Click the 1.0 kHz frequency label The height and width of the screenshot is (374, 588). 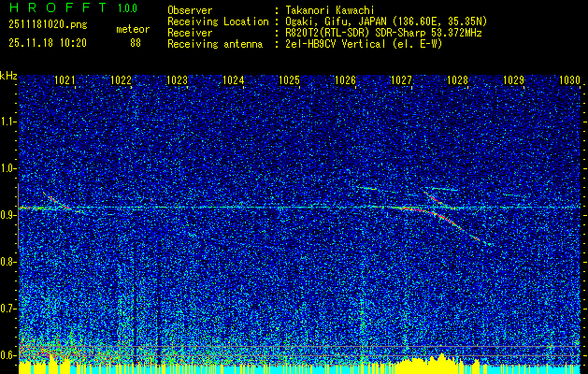click(x=7, y=168)
